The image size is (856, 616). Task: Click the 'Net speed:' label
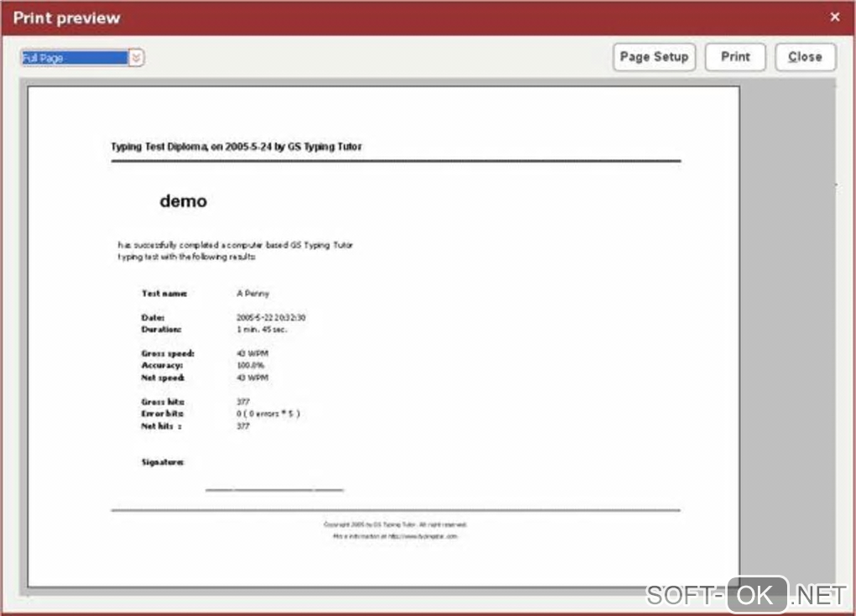[x=163, y=378]
